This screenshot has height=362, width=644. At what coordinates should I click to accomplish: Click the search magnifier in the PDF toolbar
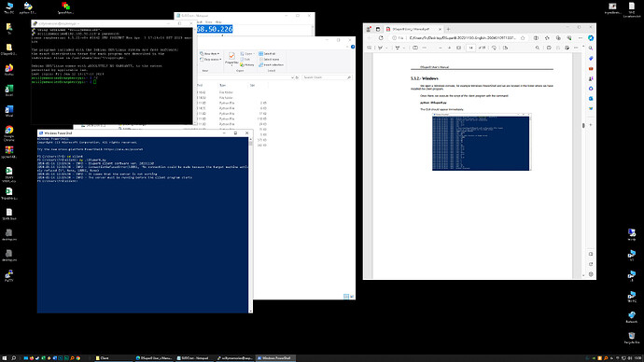[538, 48]
